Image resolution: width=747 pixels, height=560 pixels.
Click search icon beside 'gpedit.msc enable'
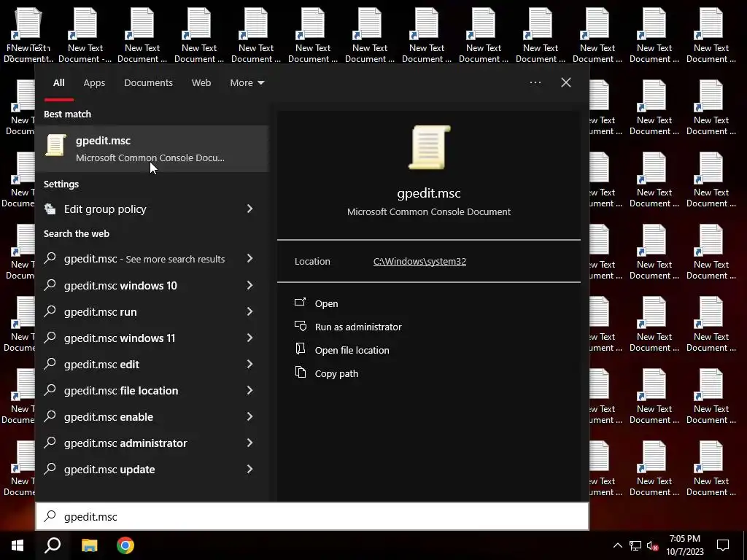(x=50, y=416)
